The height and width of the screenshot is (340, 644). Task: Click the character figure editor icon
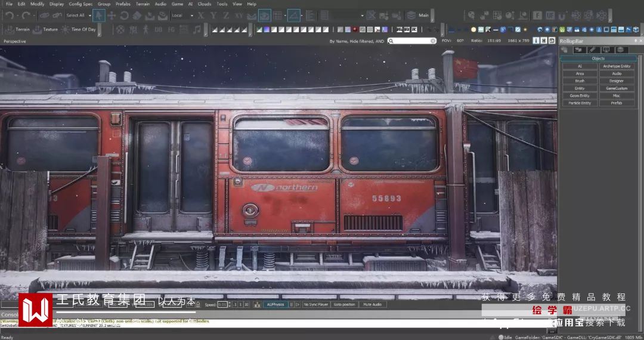pyautogui.click(x=145, y=29)
